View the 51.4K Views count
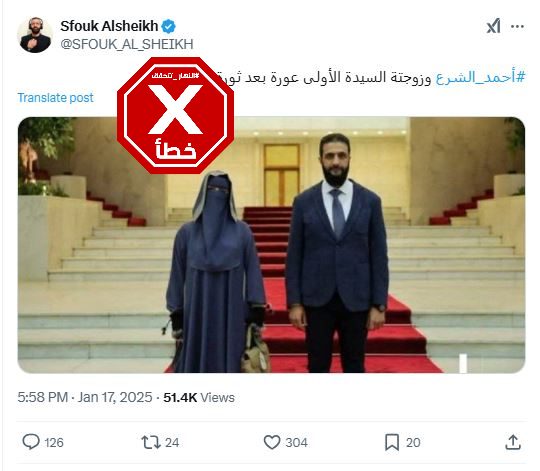This screenshot has width=540, height=471. coord(199,398)
